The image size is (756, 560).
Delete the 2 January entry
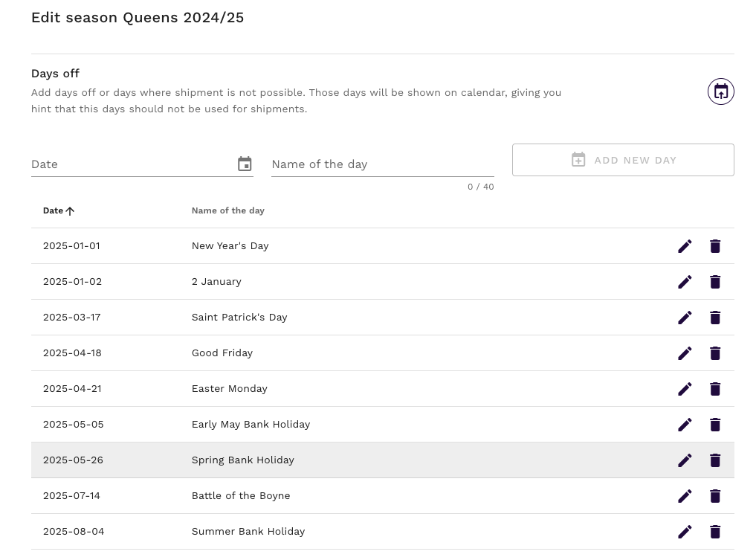click(715, 282)
